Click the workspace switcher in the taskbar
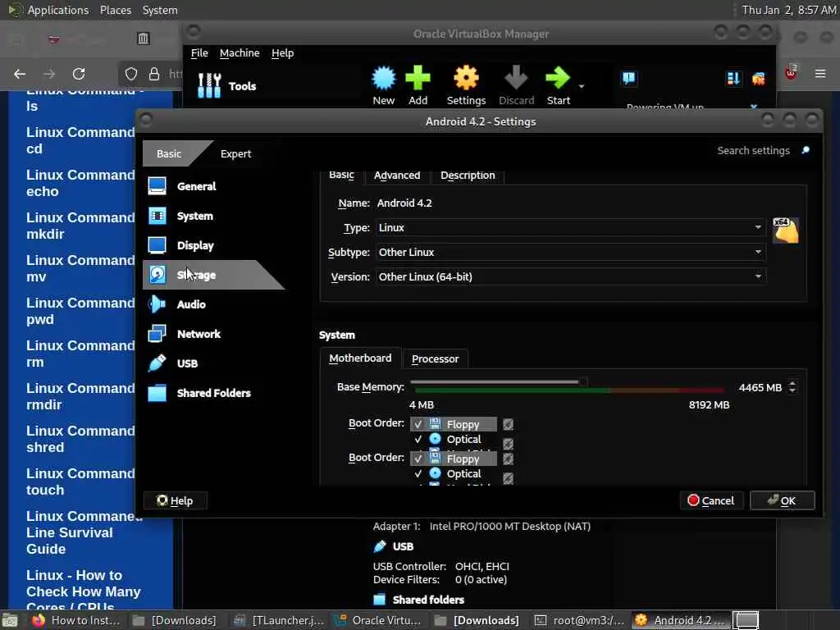 pyautogui.click(x=746, y=620)
